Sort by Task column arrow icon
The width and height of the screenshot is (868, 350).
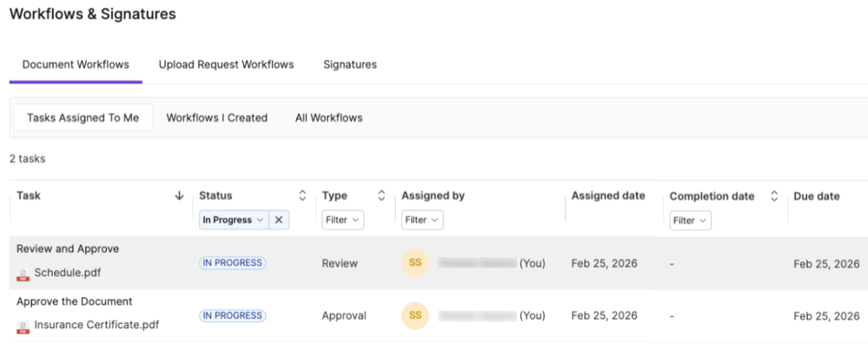[179, 195]
